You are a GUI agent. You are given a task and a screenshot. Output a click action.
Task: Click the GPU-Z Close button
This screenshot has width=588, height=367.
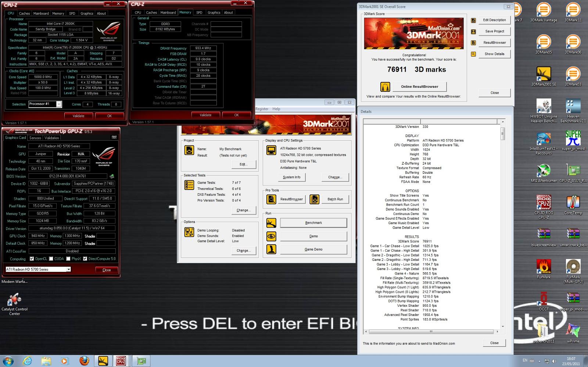coord(107,270)
